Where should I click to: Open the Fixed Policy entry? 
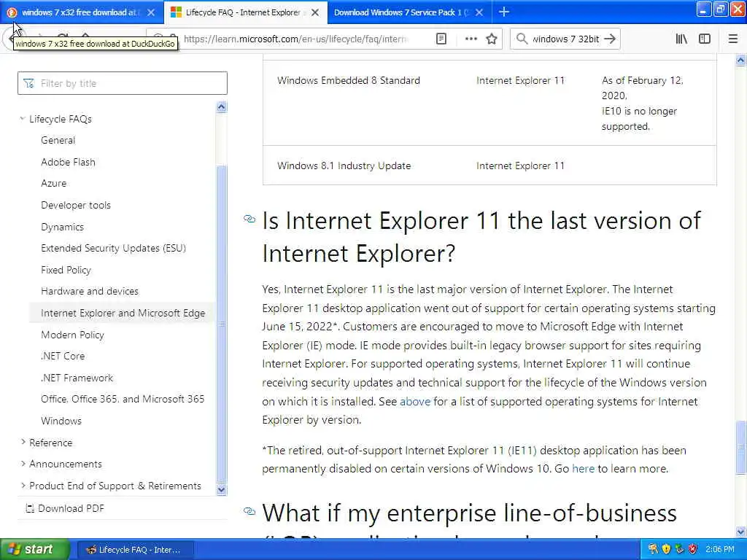click(66, 270)
